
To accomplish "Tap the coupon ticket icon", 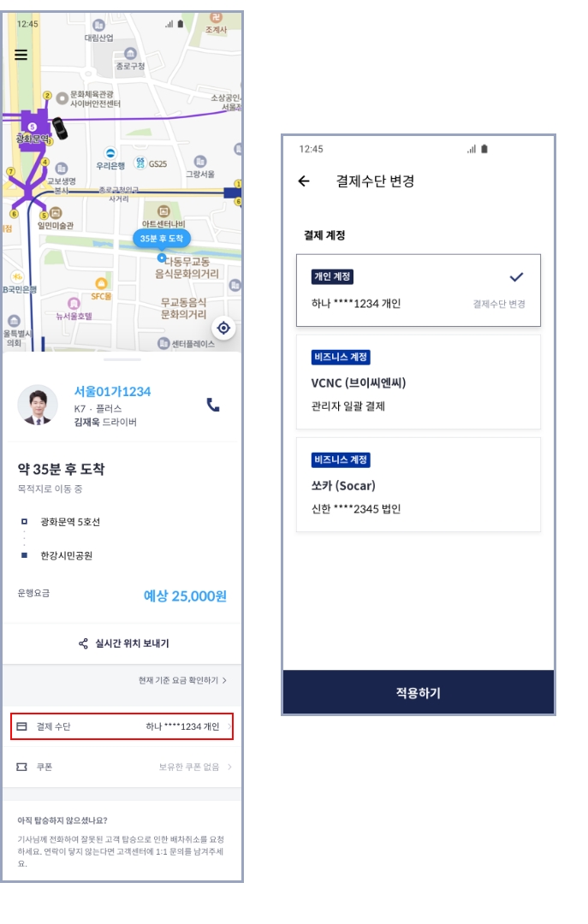I will pyautogui.click(x=21, y=767).
